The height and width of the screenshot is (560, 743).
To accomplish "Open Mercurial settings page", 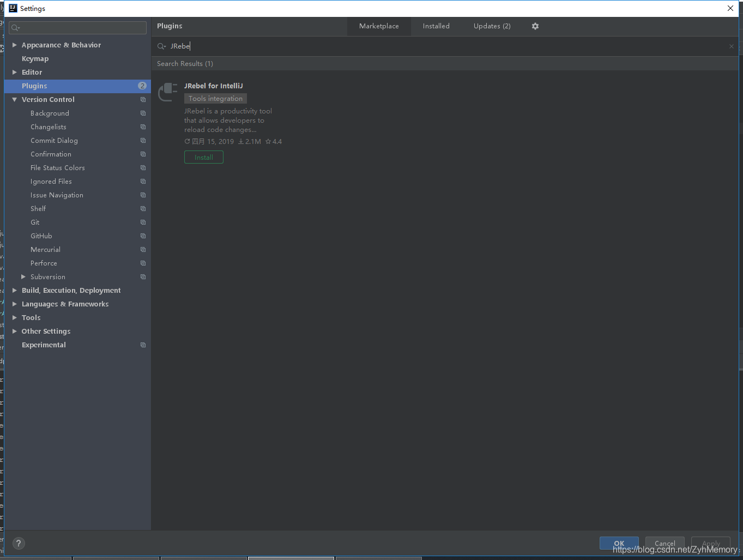I will (x=45, y=250).
